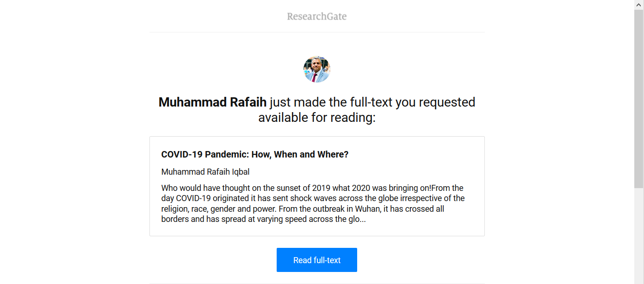The image size is (644, 284).
Task: Select author name Muhammad Rafaih Iqbal
Action: (x=205, y=172)
